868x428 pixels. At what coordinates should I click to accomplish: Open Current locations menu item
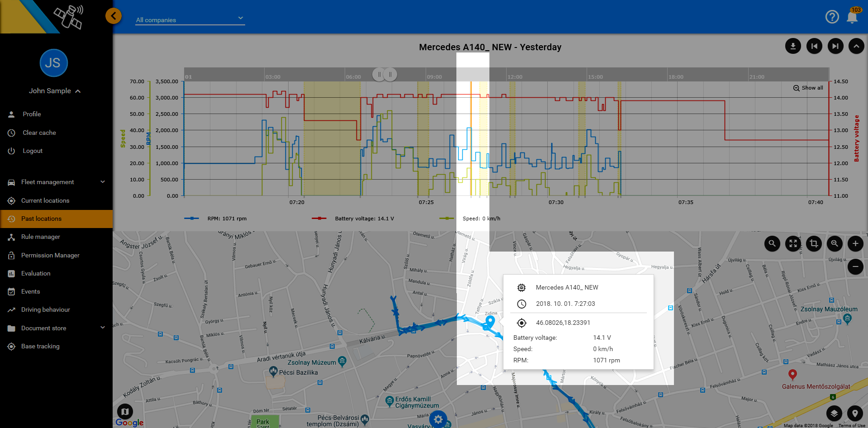[45, 200]
